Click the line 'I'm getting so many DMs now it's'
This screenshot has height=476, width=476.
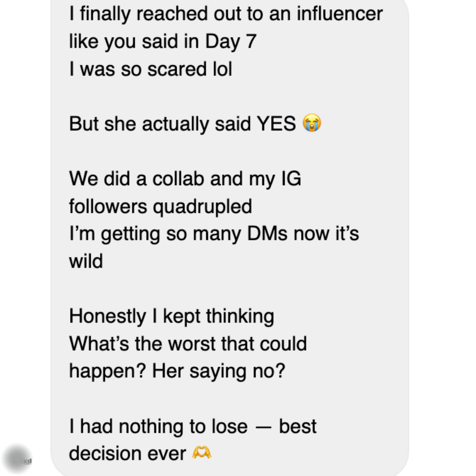pos(214,234)
